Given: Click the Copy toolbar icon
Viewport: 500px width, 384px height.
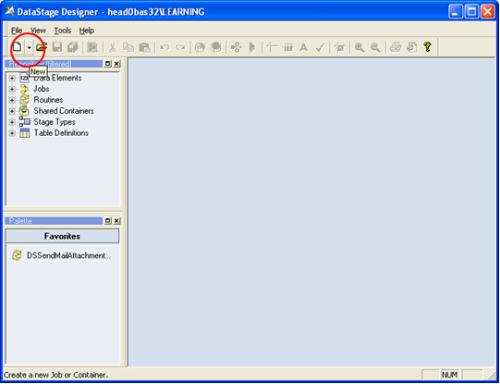Looking at the screenshot, I should (x=128, y=47).
